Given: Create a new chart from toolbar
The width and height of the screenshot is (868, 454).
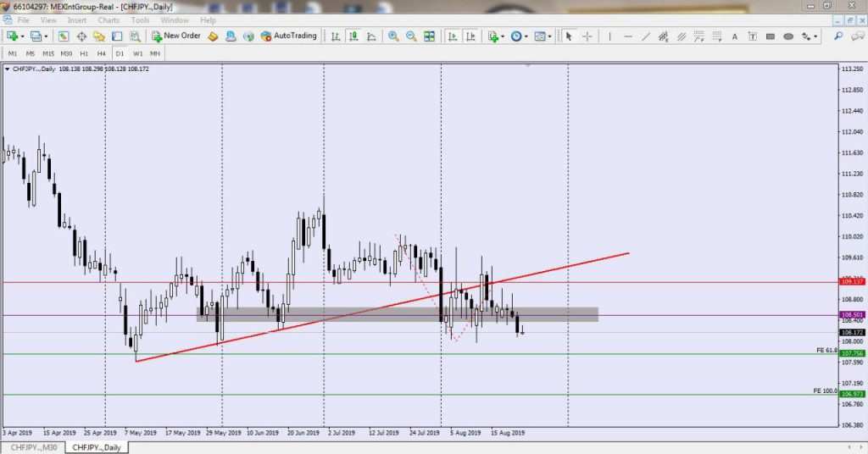Looking at the screenshot, I should coord(12,36).
